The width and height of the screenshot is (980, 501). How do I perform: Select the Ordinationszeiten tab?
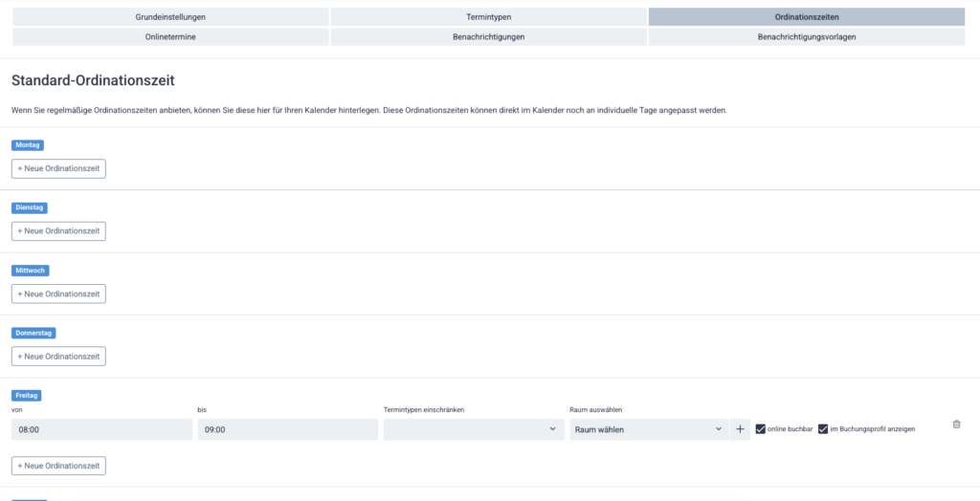click(807, 17)
